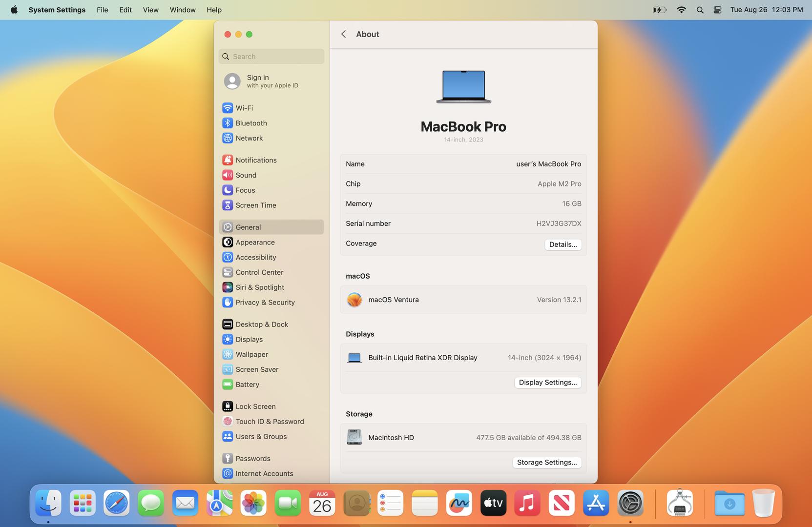Open Downloads folder in the Dock
This screenshot has height=527, width=812.
(729, 503)
